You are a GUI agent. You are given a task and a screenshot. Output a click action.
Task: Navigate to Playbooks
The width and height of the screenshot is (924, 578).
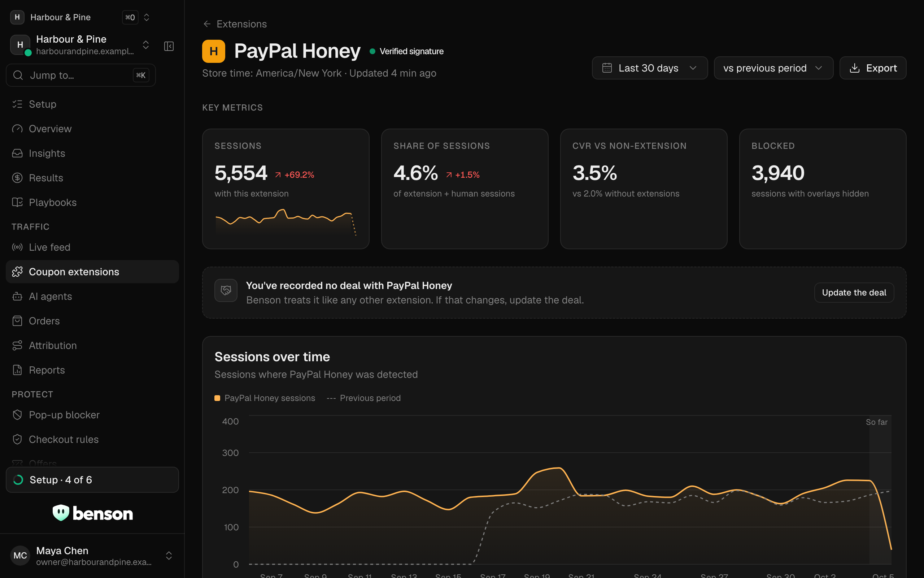[92, 202]
